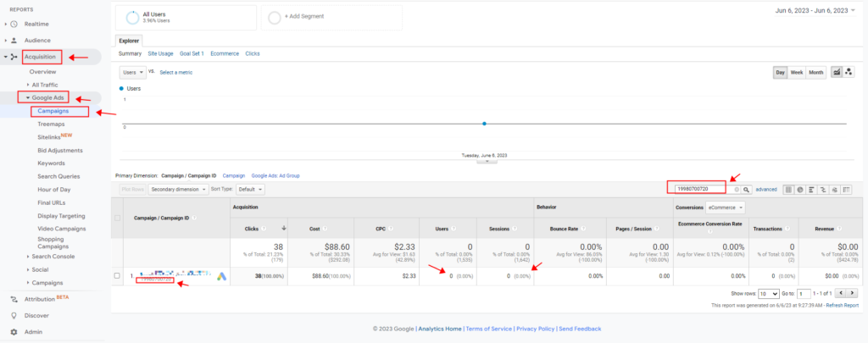Switch to the Site Usage tab
Image resolution: width=868 pixels, height=343 pixels.
tap(160, 53)
